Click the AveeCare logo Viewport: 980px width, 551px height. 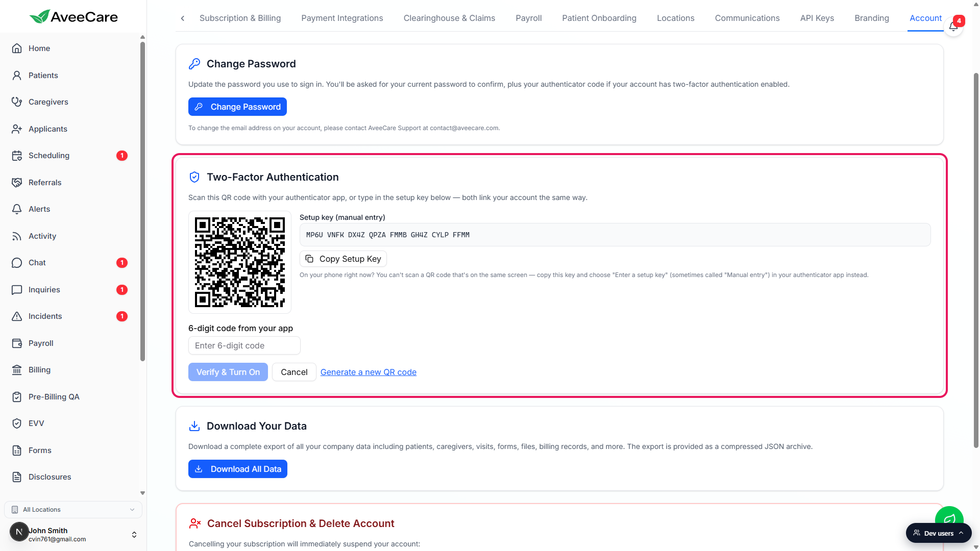pos(73,17)
